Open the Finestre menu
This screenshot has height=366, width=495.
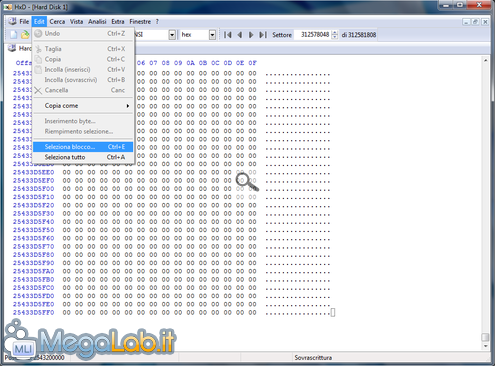tap(140, 22)
